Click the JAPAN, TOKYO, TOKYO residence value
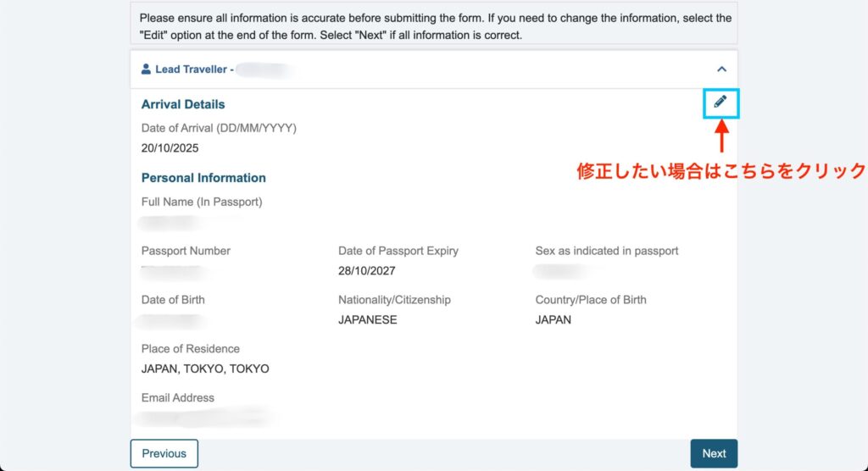This screenshot has height=471, width=868. [205, 369]
